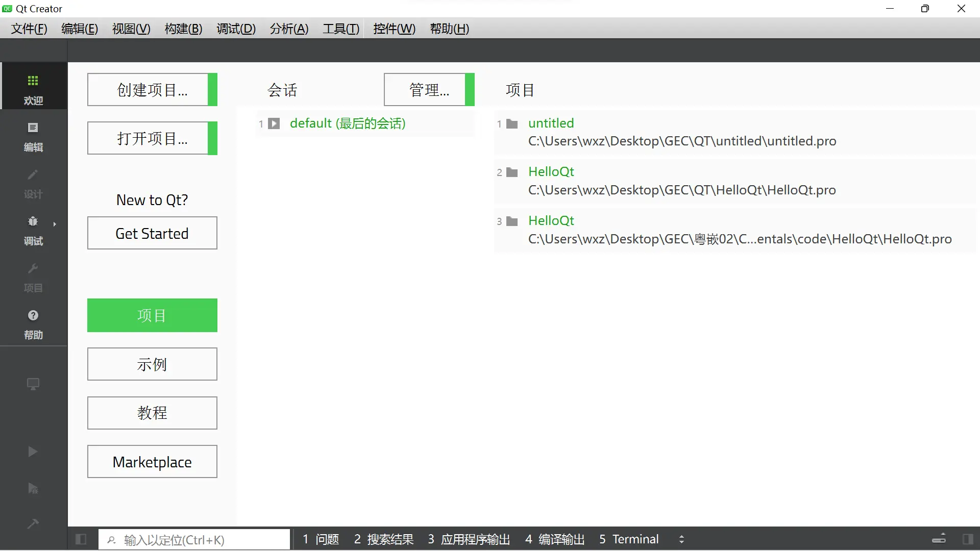Open the default (最后的会话) session
Image resolution: width=980 pixels, height=551 pixels.
(x=348, y=123)
